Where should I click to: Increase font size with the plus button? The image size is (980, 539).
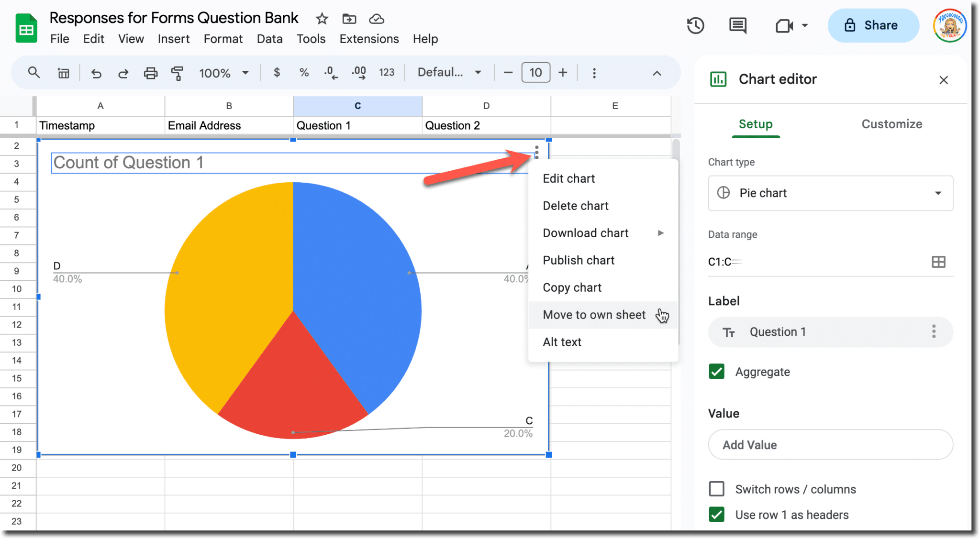pyautogui.click(x=563, y=73)
